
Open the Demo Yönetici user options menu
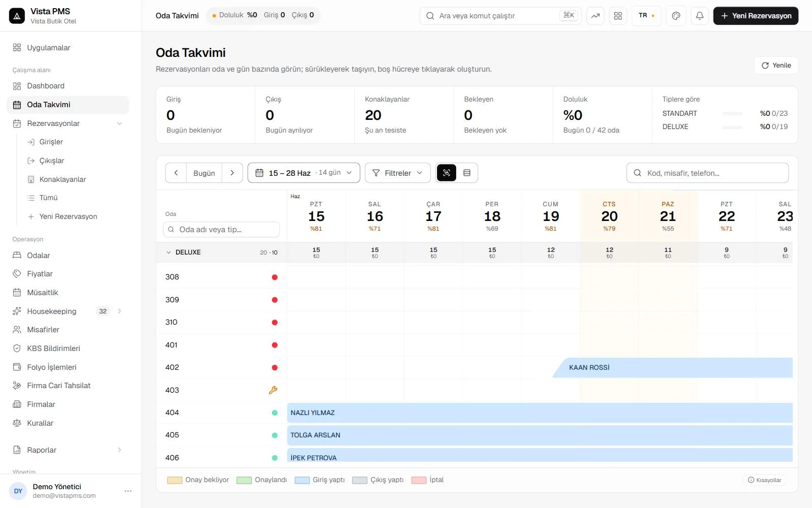coord(128,491)
